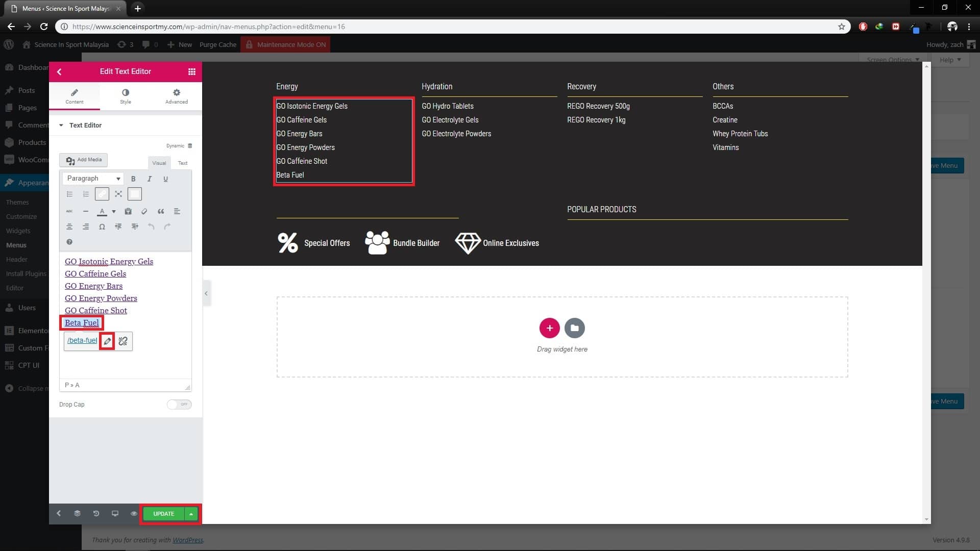Insert a special character with Omega icon
Viewport: 980px width, 551px height.
tap(102, 227)
